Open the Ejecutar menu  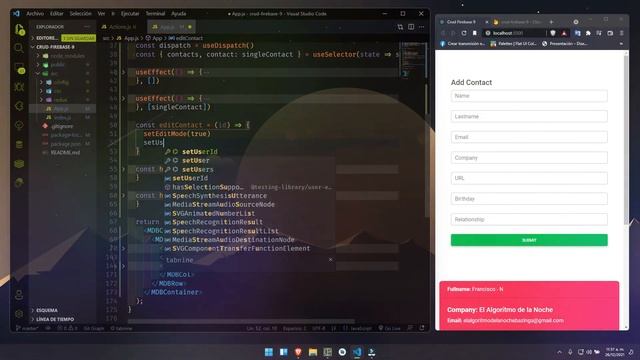coord(130,13)
